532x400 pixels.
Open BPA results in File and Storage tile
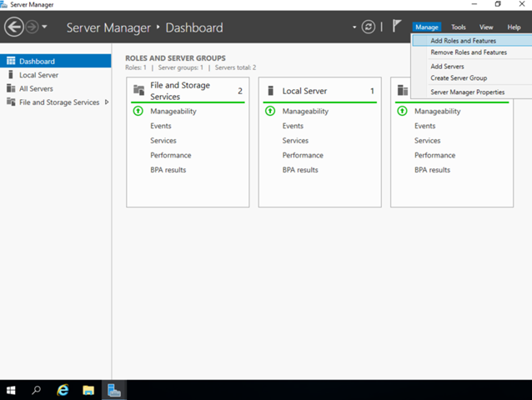tap(168, 170)
